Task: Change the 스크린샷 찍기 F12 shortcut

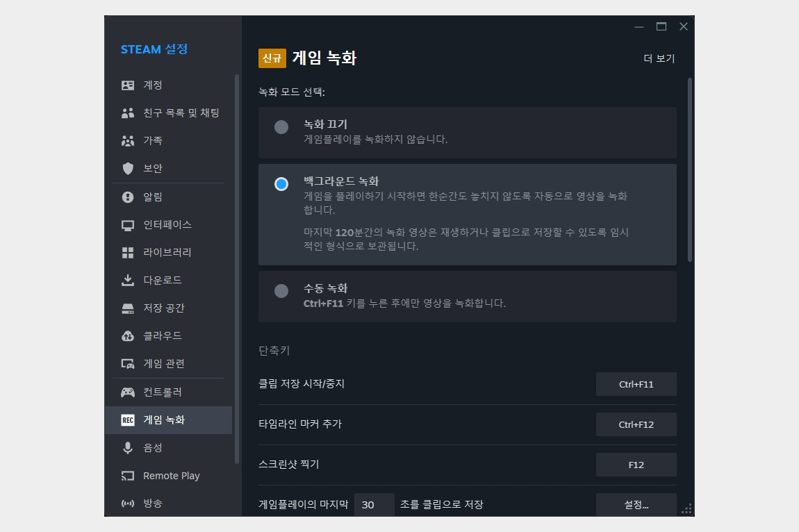Action: (x=636, y=465)
